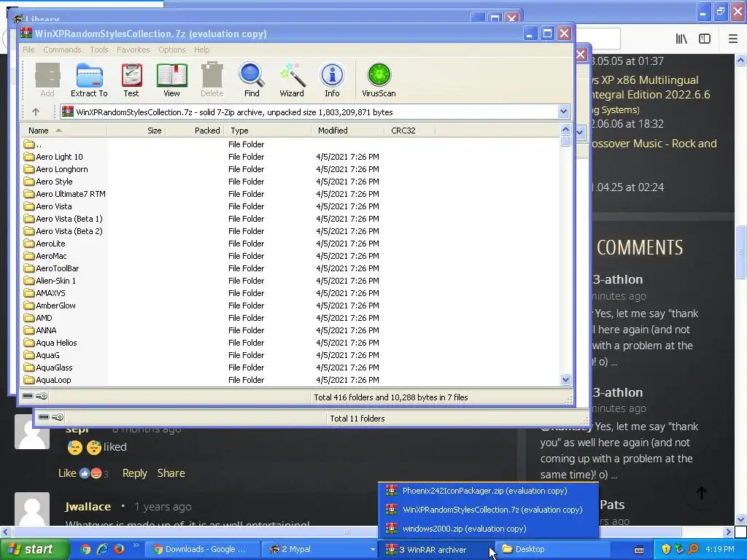Go up one level arrow
Viewport: 747px width, 560px height.
[x=36, y=112]
